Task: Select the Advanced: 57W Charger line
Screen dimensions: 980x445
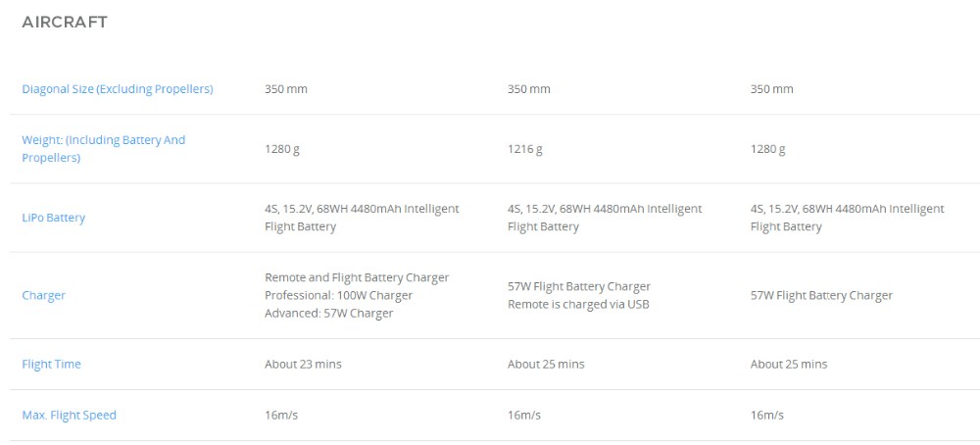Action: [x=328, y=314]
